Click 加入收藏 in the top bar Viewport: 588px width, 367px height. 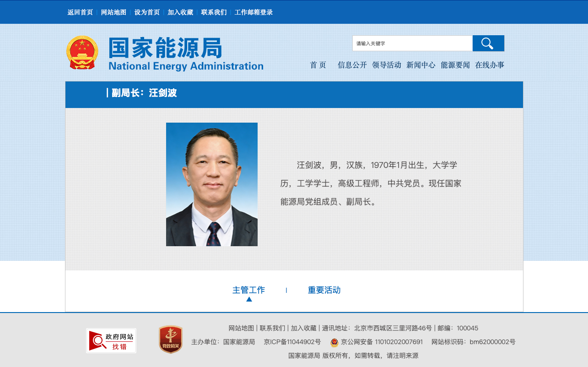180,12
